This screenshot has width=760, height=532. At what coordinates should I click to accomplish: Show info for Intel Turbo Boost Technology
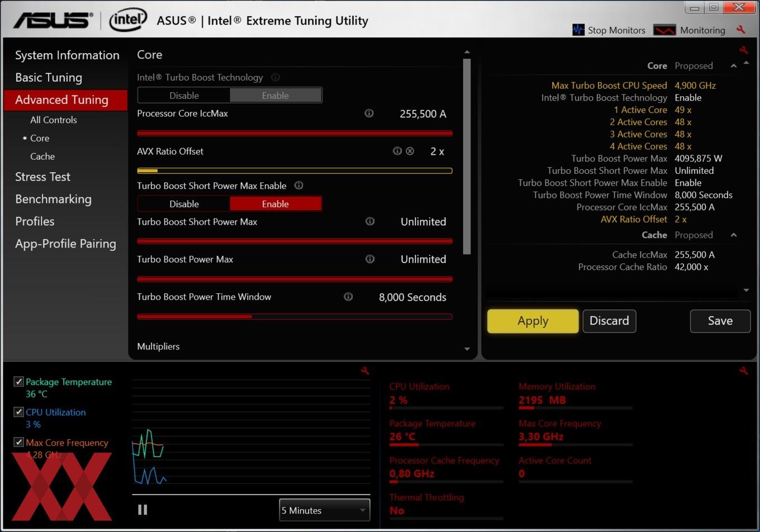click(x=275, y=78)
